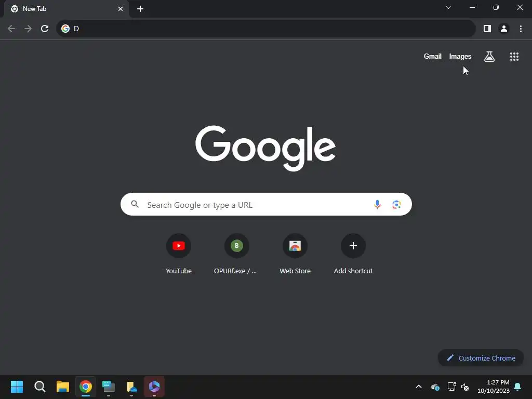Image resolution: width=532 pixels, height=399 pixels.
Task: Open the OPURf.exe shortcut
Action: (236, 254)
